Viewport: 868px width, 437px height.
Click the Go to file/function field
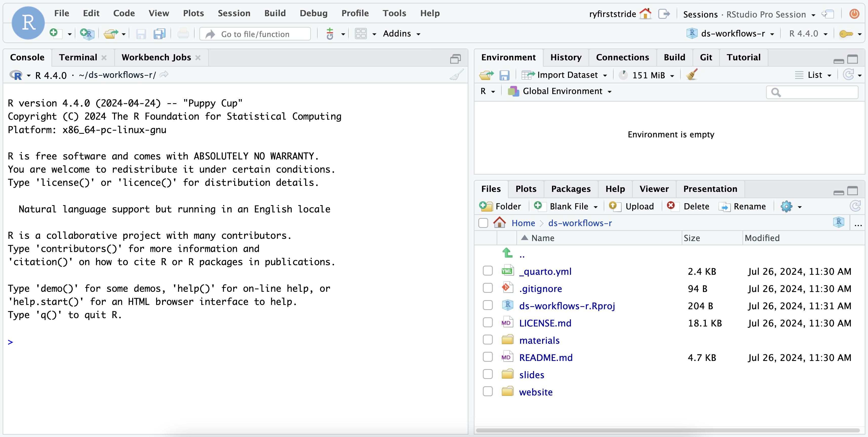click(255, 34)
